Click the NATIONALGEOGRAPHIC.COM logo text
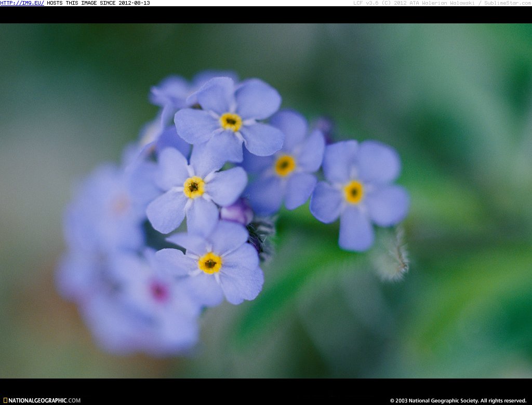Viewport: 532px width, 405px height. pyautogui.click(x=45, y=400)
